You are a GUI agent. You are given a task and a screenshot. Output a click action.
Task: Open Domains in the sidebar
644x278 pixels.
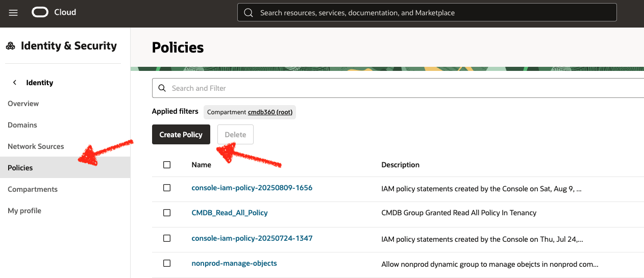[22, 125]
